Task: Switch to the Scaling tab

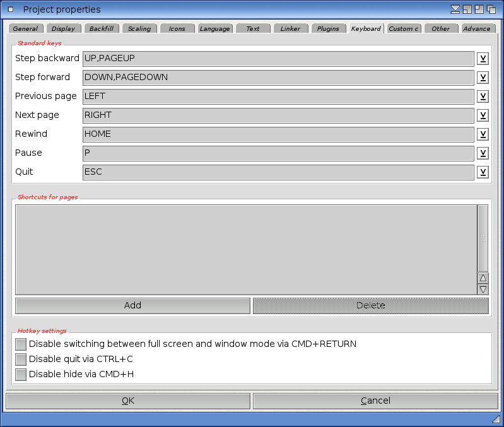Action: pyautogui.click(x=139, y=28)
